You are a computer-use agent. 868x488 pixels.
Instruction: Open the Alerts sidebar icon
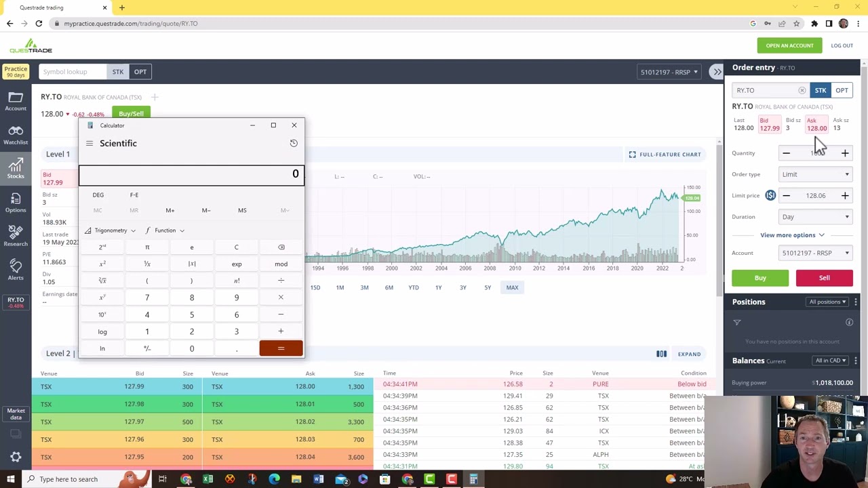point(16,270)
